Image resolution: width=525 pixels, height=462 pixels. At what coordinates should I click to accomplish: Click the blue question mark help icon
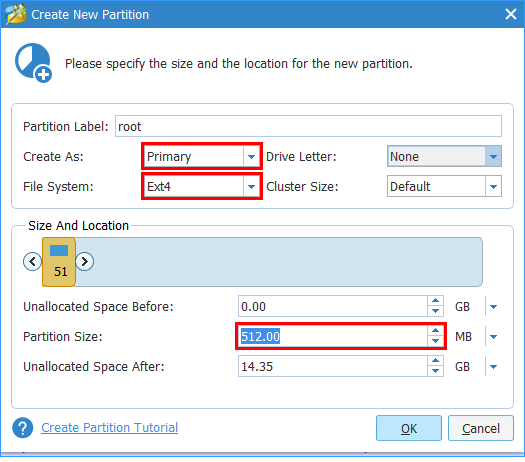click(x=23, y=428)
